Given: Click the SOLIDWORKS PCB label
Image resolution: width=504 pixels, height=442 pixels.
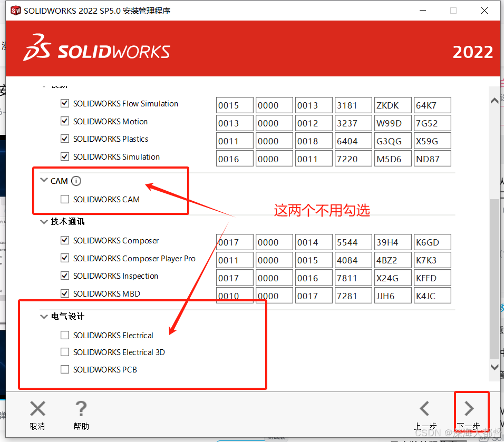Looking at the screenshot, I should click(105, 370).
